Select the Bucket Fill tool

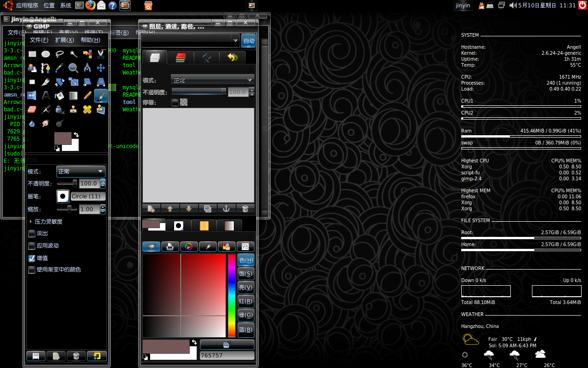click(60, 96)
